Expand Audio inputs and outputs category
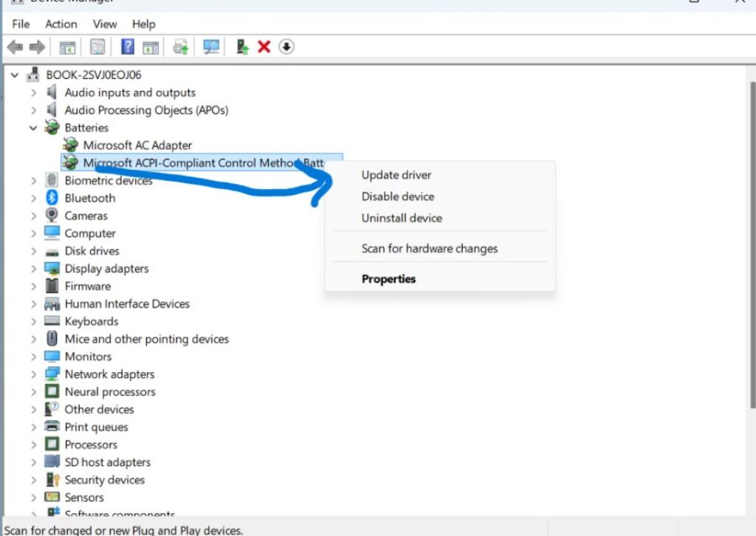Image resolution: width=756 pixels, height=536 pixels. (33, 92)
